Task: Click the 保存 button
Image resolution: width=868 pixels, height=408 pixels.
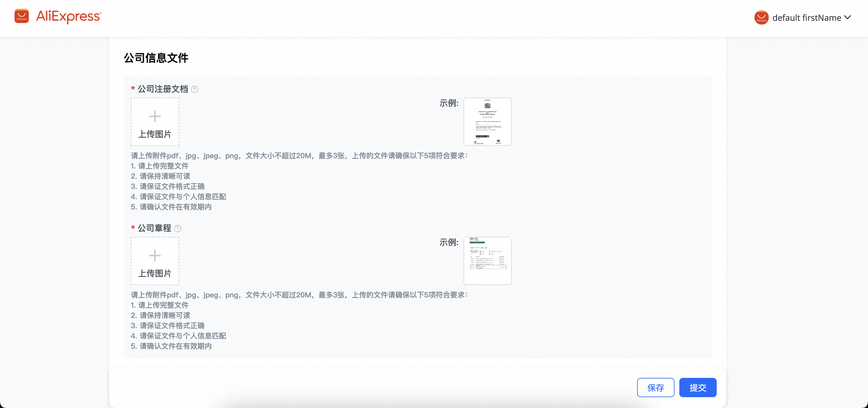Action: pos(656,388)
